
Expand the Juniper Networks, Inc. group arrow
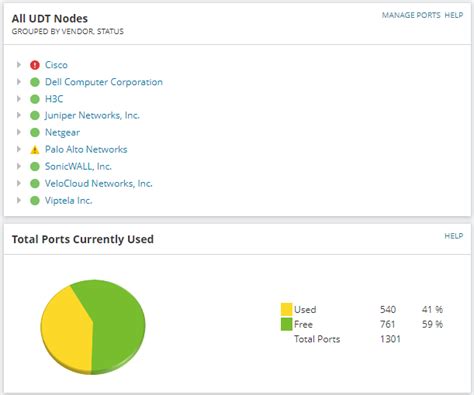(19, 115)
